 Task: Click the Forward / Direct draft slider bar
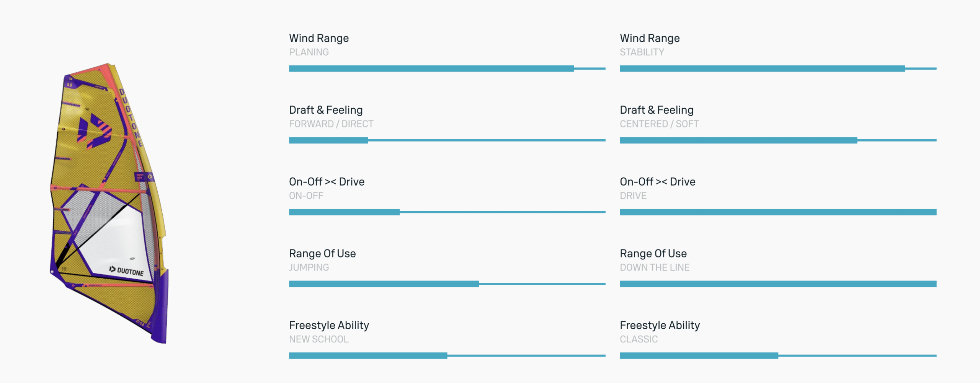[x=447, y=140]
